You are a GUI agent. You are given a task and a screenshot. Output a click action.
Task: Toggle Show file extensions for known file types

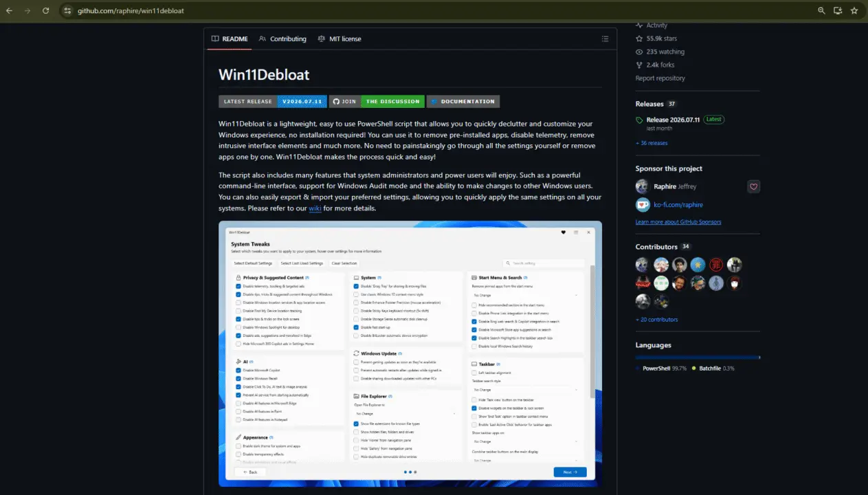[x=356, y=423]
